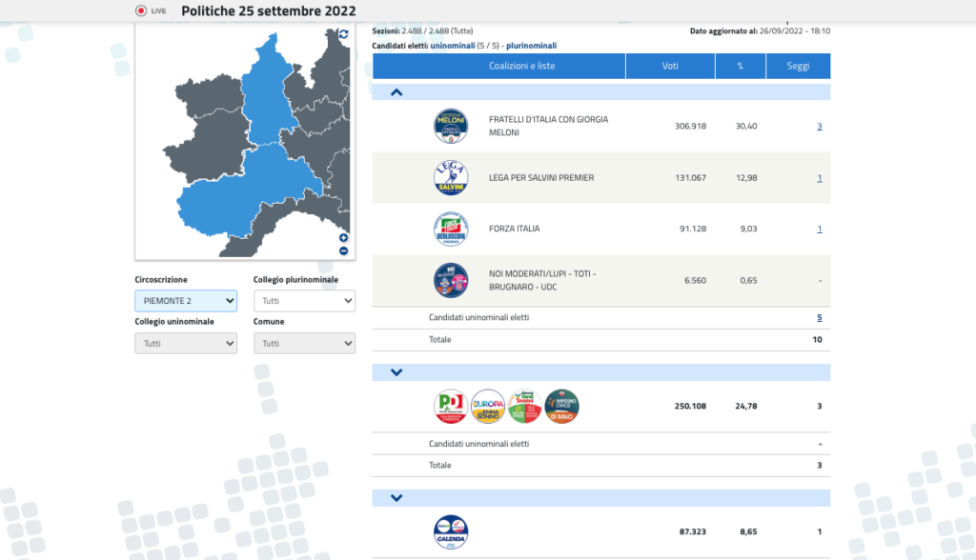Open the Comune dropdown
This screenshot has height=560, width=976.
pyautogui.click(x=304, y=343)
